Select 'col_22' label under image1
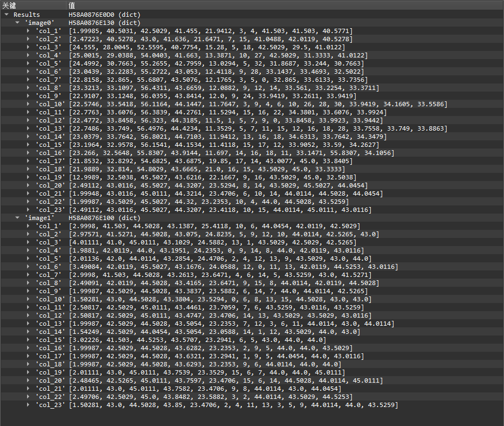 click(x=50, y=397)
